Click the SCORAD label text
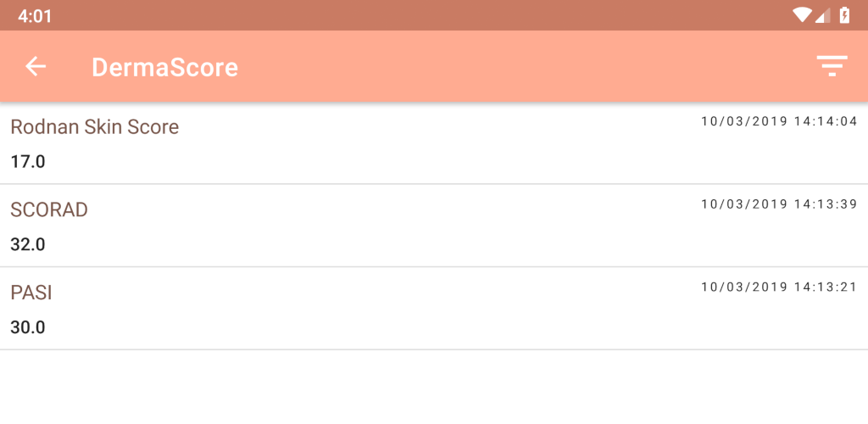Image resolution: width=868 pixels, height=424 pixels. click(49, 209)
